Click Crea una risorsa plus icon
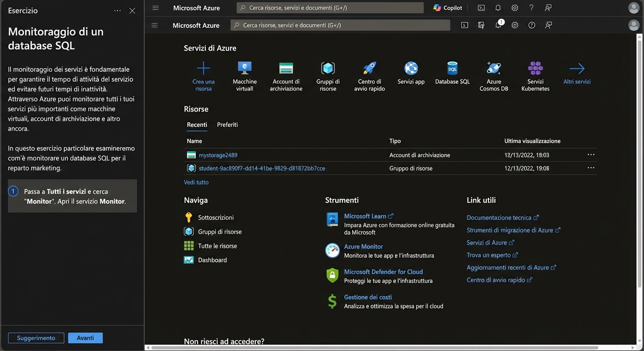The width and height of the screenshot is (644, 351). tap(203, 68)
